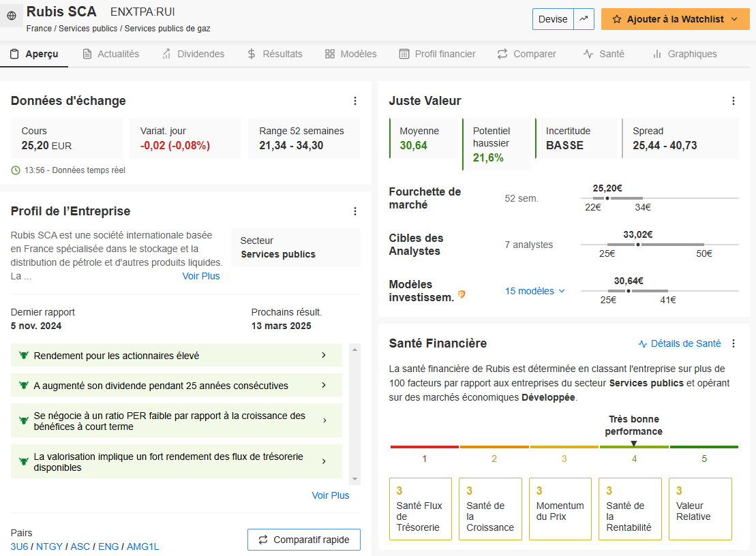Expand the low PER ratio insight
The height and width of the screenshot is (556, 756).
point(177,421)
